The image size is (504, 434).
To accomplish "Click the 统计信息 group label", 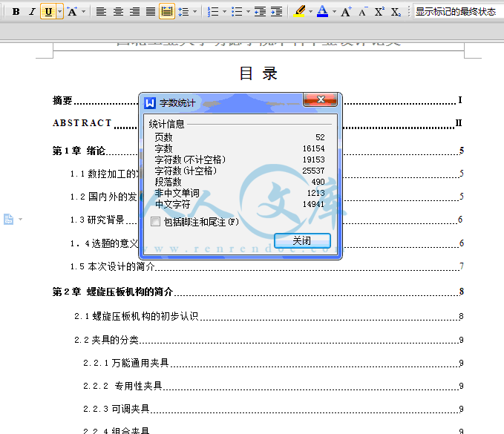I will [x=166, y=124].
